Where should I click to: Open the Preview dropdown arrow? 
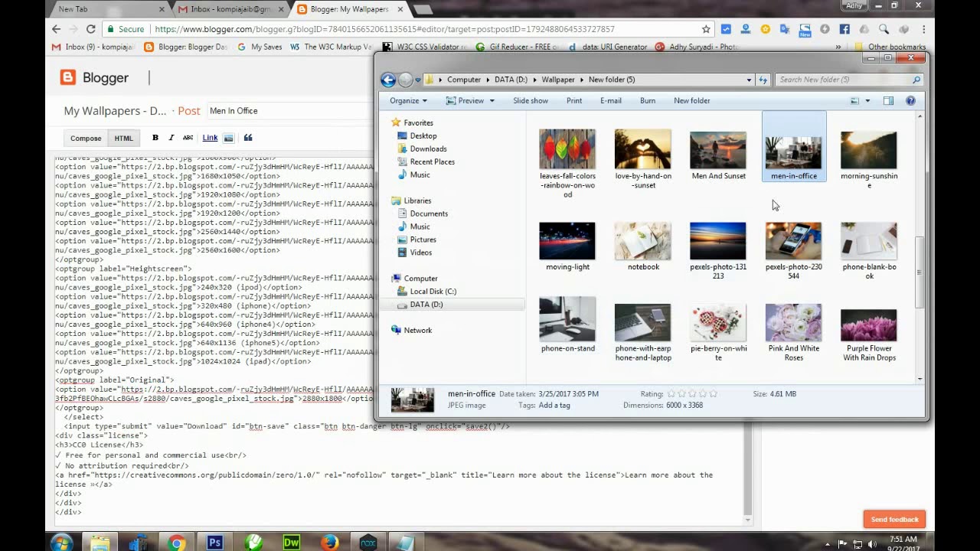(492, 101)
